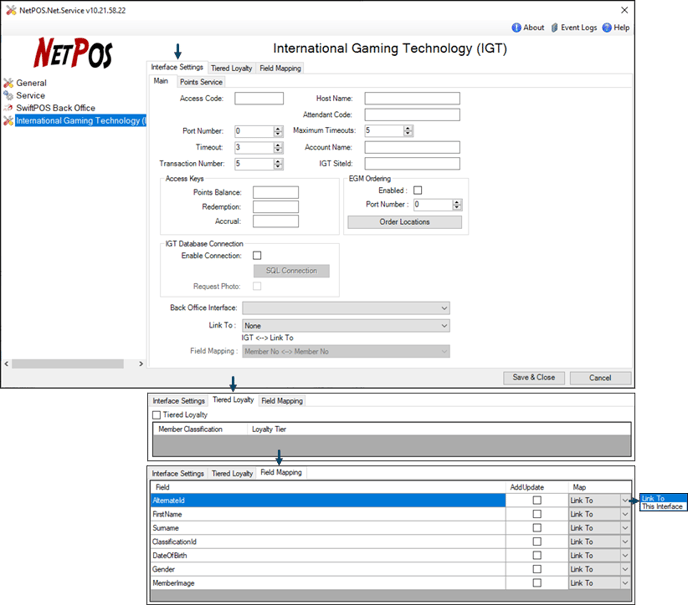Check AddUpdate for DateOfBirth row
The height and width of the screenshot is (605, 688).
coord(537,555)
